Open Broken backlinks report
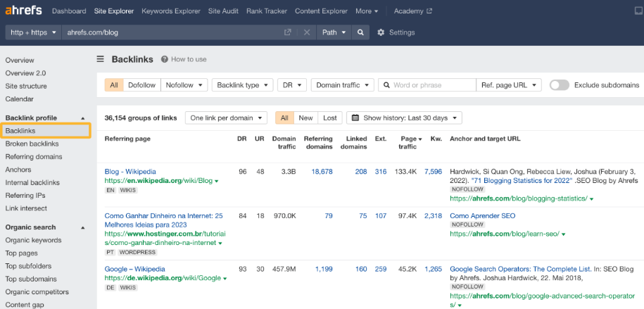The image size is (644, 309). coord(32,144)
